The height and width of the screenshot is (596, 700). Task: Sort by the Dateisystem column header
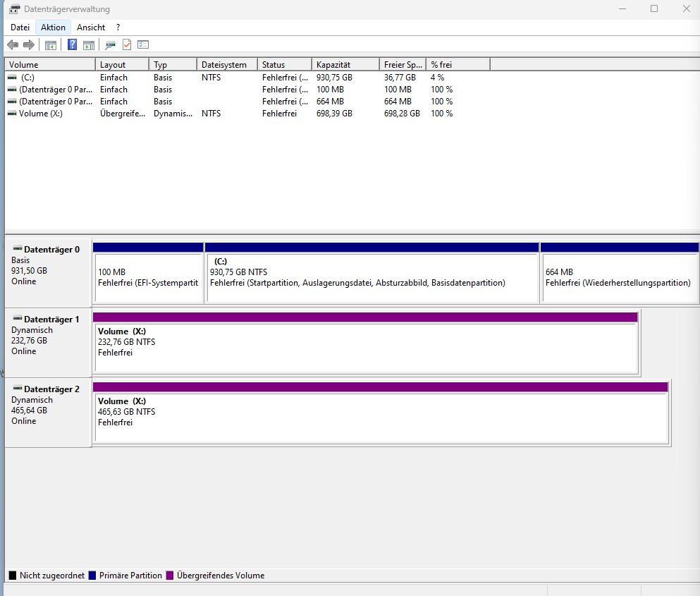228,65
